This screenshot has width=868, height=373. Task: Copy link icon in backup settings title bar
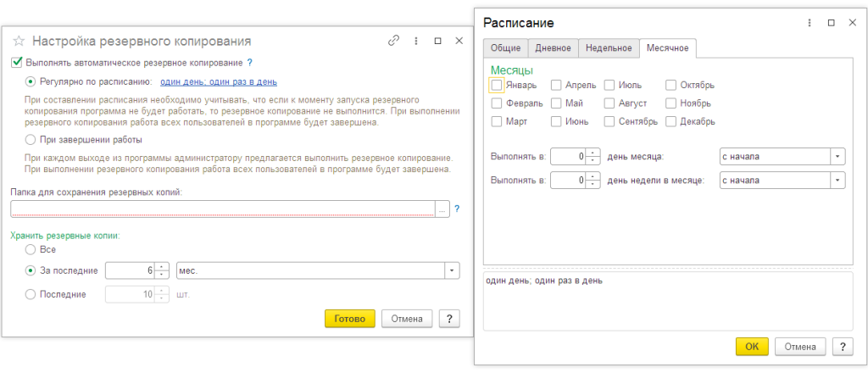pyautogui.click(x=393, y=40)
